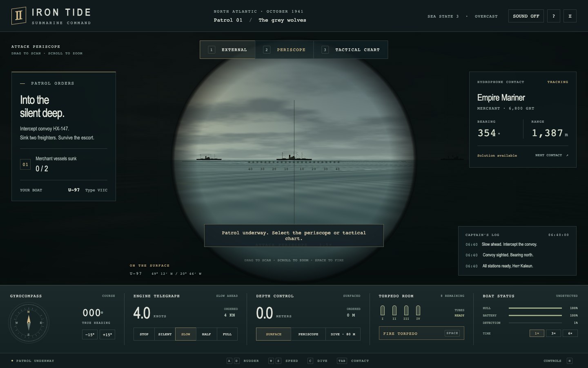Set engine telegraph to FULL
This screenshot has width=588, height=368.
[x=227, y=334]
